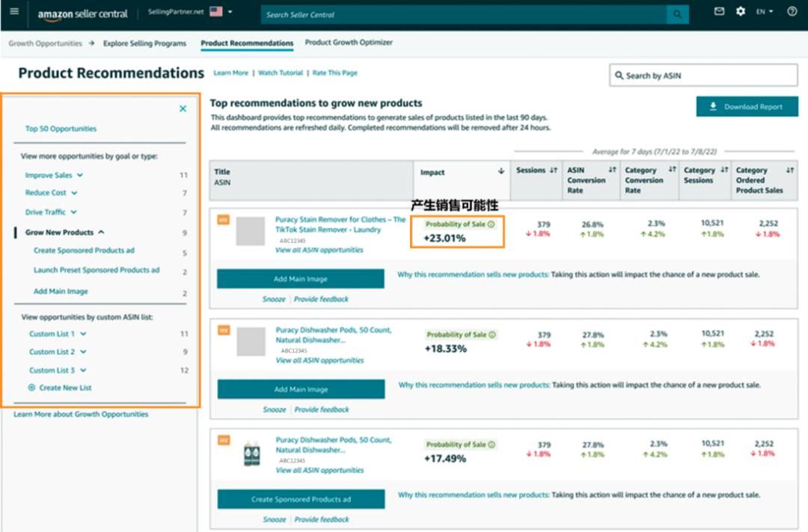
Task: Collapse the Grow New Products section
Action: coord(65,233)
